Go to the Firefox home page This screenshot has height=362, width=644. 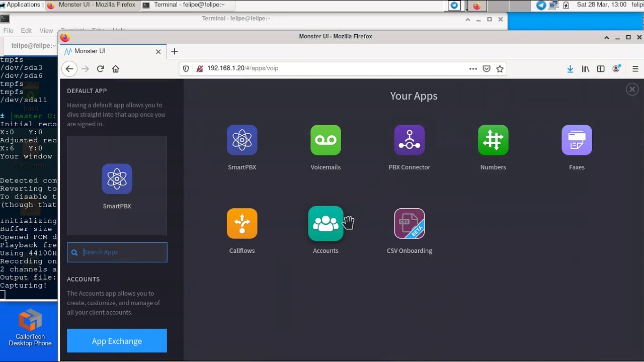pyautogui.click(x=116, y=69)
